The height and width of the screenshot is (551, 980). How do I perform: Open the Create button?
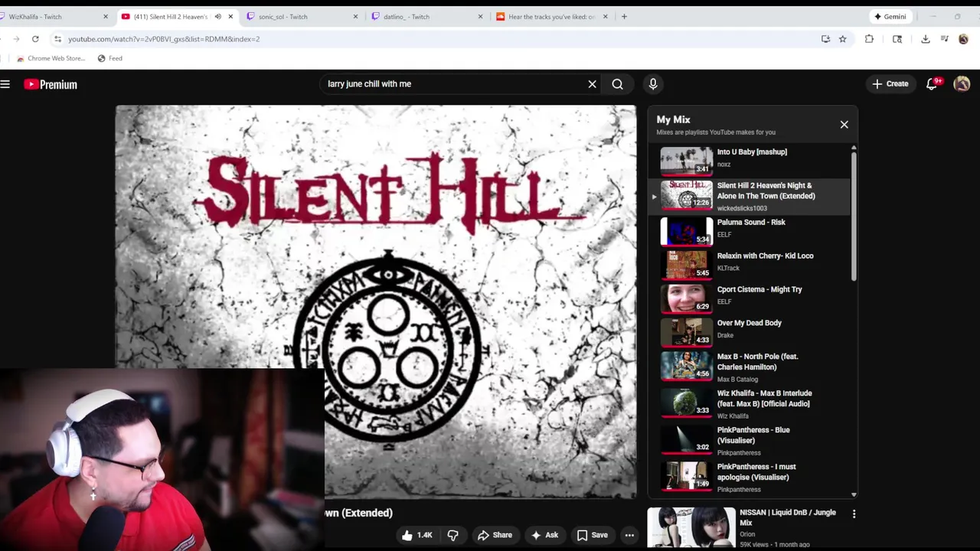tap(890, 84)
